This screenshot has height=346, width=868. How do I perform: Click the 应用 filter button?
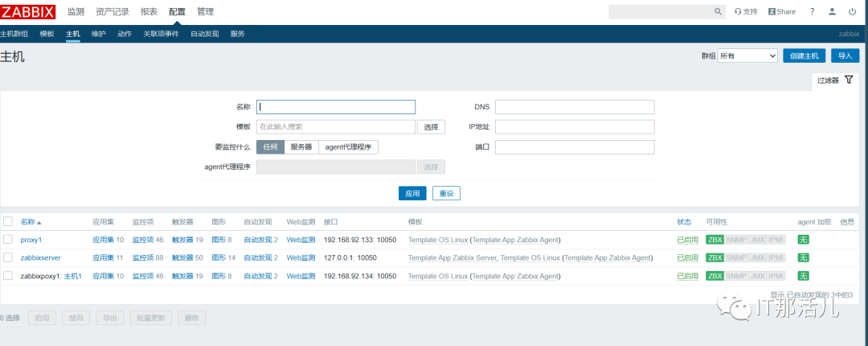(x=412, y=193)
